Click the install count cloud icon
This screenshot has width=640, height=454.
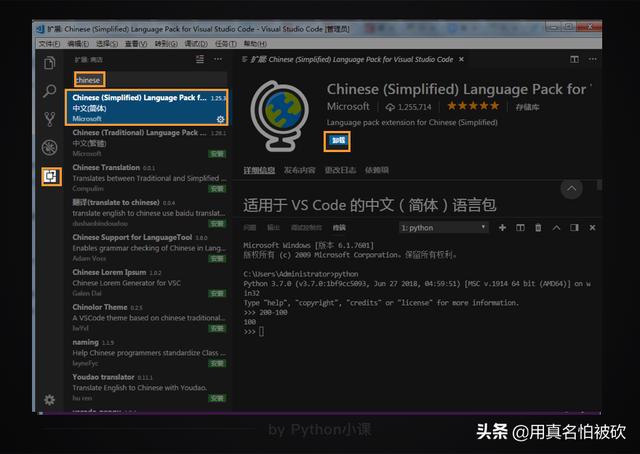pos(391,107)
